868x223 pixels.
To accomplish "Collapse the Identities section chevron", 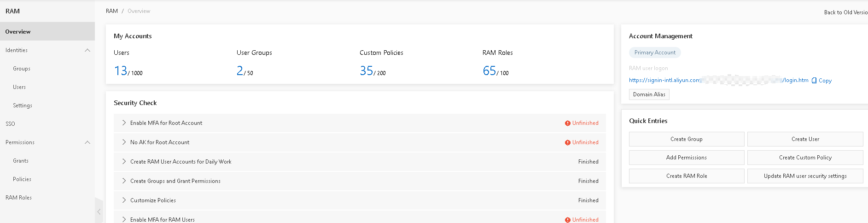I will click(87, 50).
